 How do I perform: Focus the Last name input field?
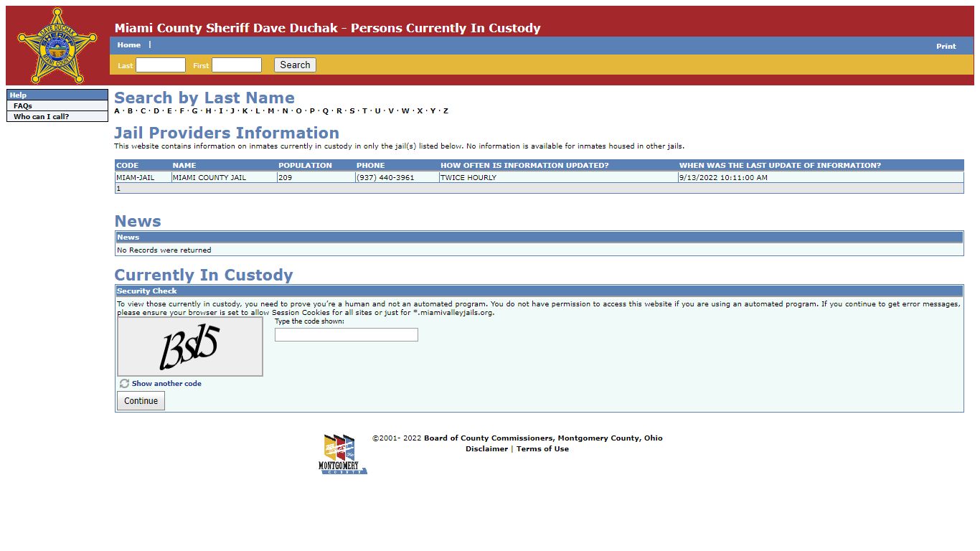click(x=161, y=65)
